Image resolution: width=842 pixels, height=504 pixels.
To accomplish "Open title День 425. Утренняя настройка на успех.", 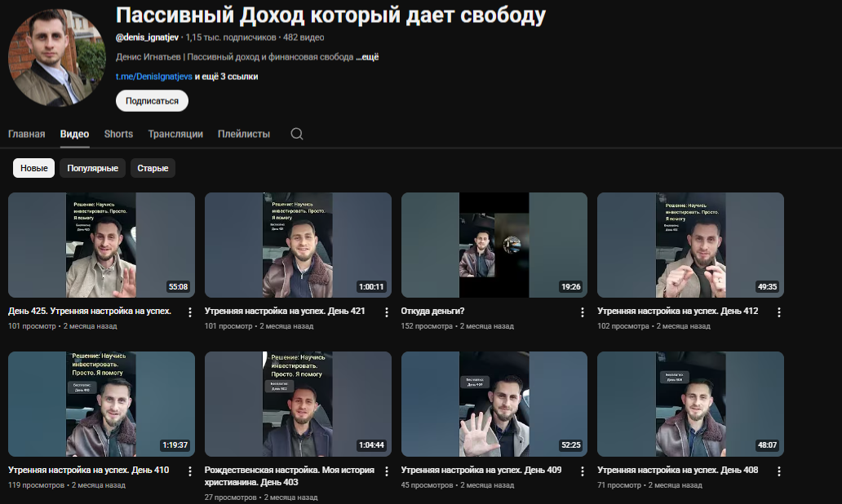I will pos(90,311).
